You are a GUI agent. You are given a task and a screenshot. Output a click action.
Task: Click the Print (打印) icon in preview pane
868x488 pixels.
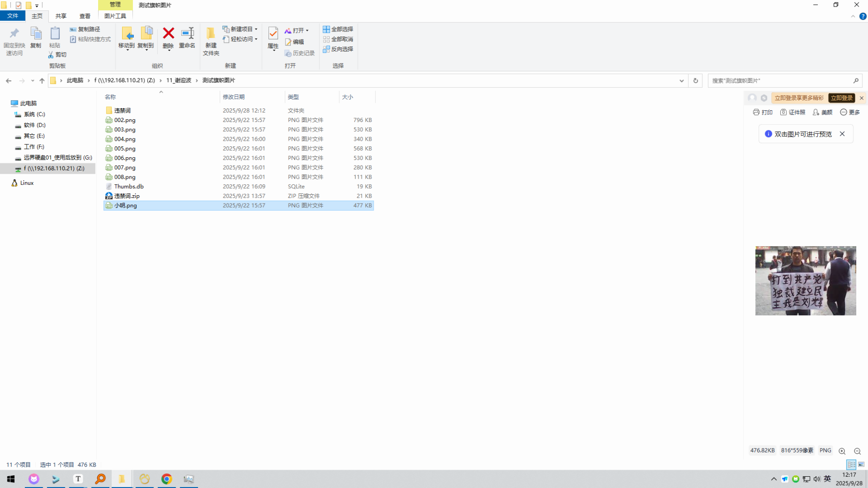tap(762, 112)
